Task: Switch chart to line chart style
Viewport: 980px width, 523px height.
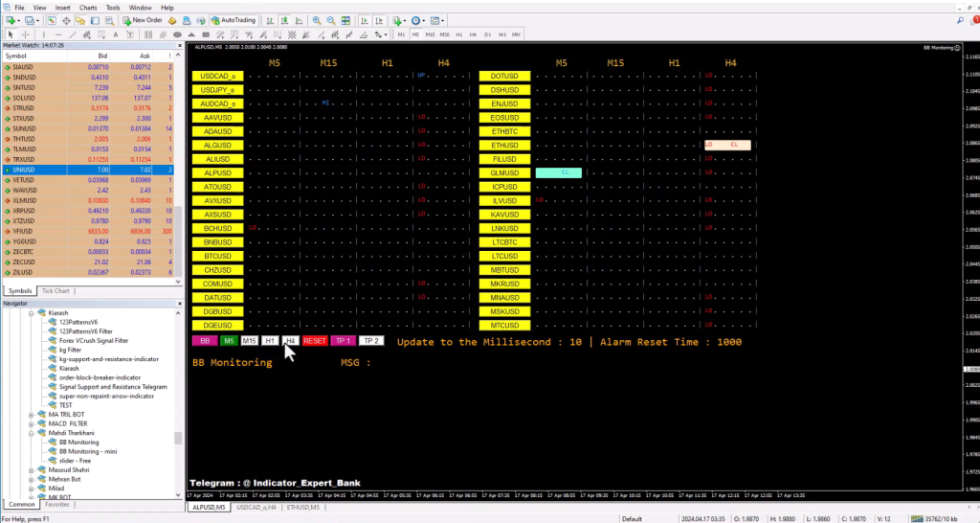Action: 299,21
